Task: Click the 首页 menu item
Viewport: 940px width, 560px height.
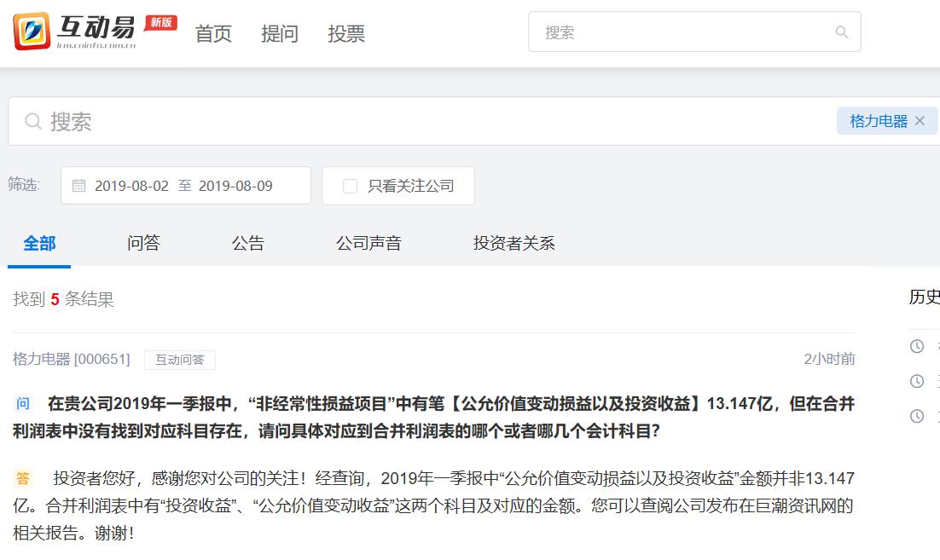Action: tap(212, 32)
